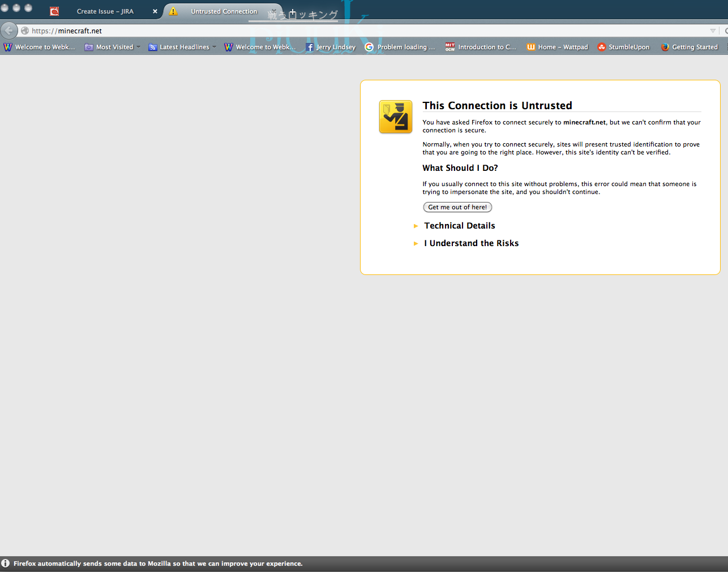Switch to the Create Issue – JIRA tab
Viewport: 728px width, 572px height.
[x=105, y=11]
